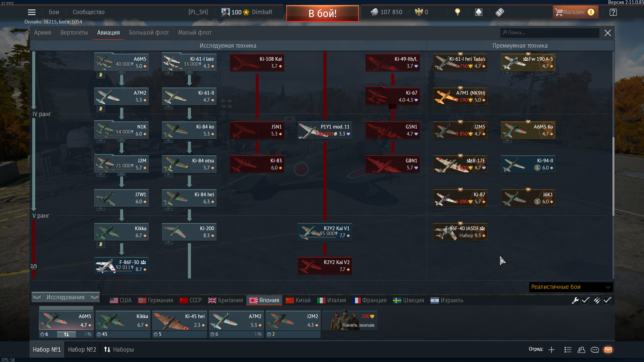Expand the J2M vehicle group
This screenshot has height=362, width=644.
[121, 174]
